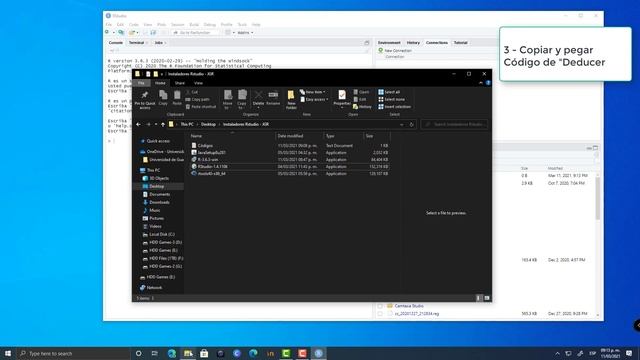Create a New folder from the ribbon
The image size is (640, 360).
pos(291,100)
